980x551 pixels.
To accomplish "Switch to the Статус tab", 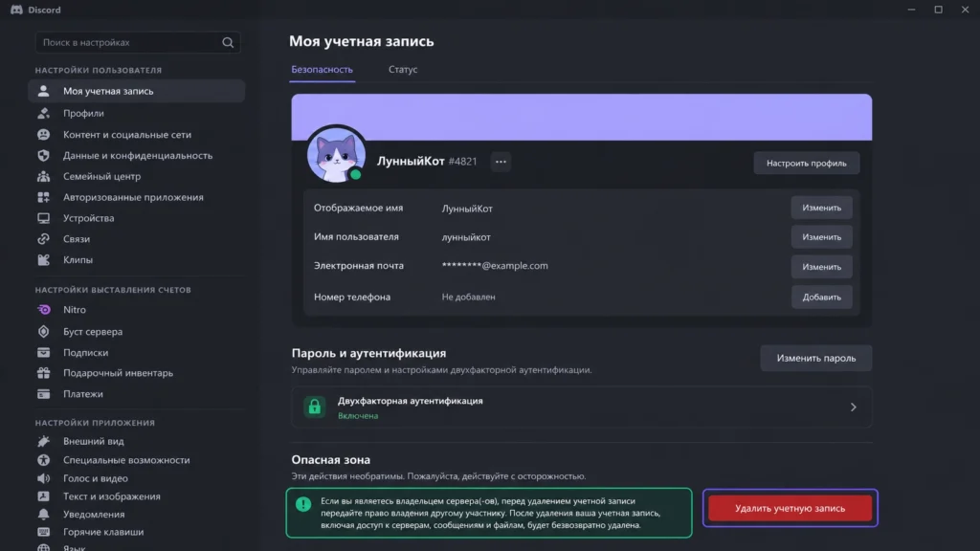I will pyautogui.click(x=403, y=69).
